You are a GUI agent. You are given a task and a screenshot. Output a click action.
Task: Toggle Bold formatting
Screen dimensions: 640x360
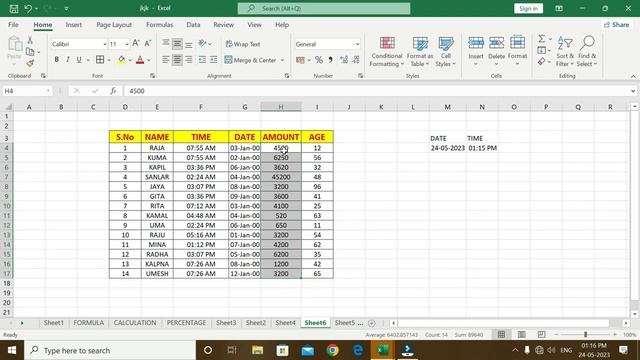pyautogui.click(x=57, y=60)
